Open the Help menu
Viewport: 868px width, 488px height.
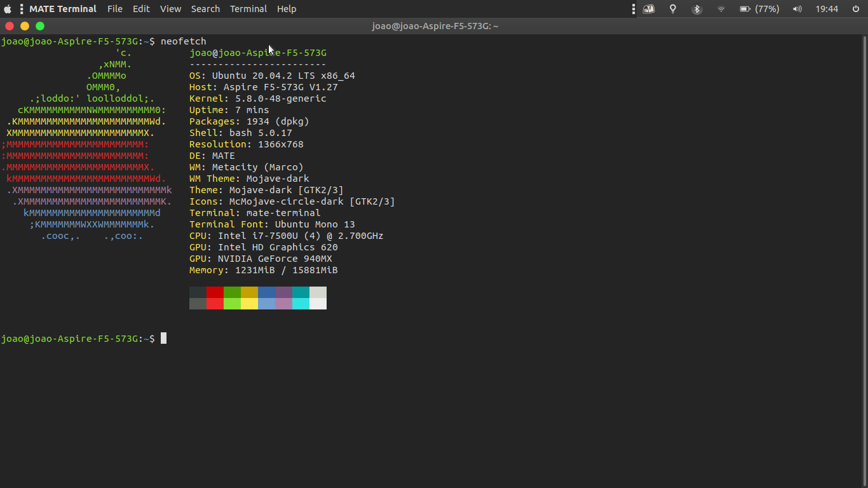coord(287,9)
